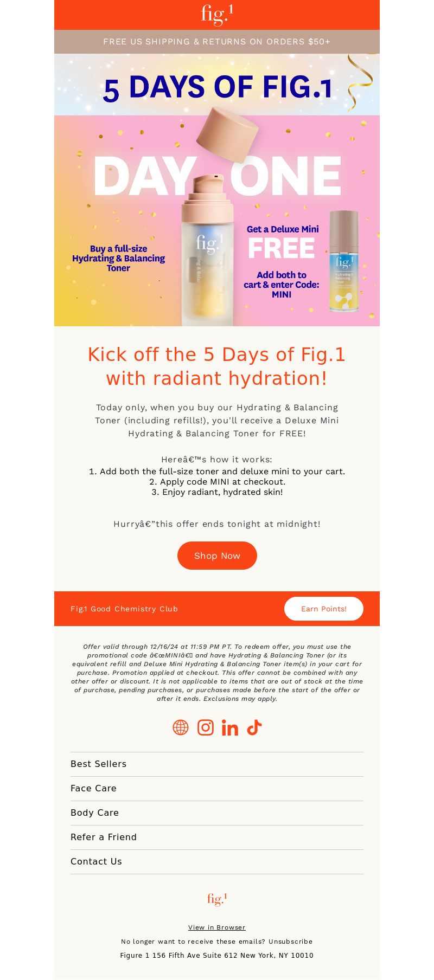Click the Day One promotional image

point(217,221)
